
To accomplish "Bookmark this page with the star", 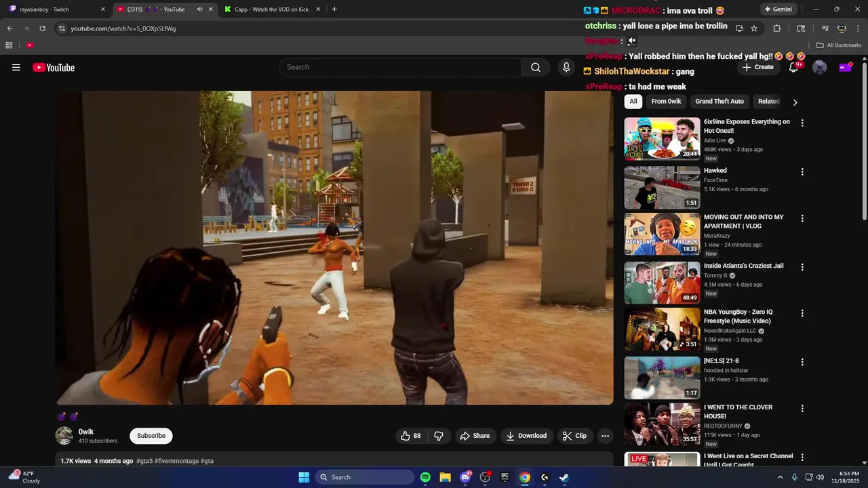I will 754,28.
